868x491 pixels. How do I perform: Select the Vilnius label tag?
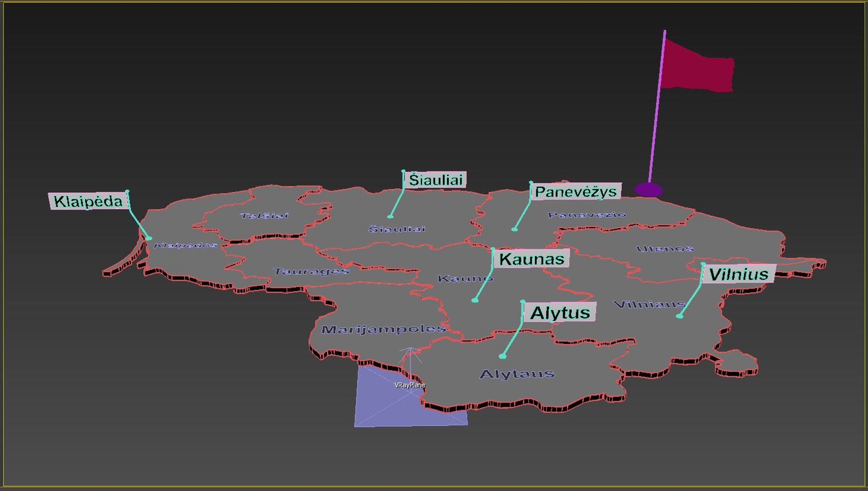pos(739,274)
